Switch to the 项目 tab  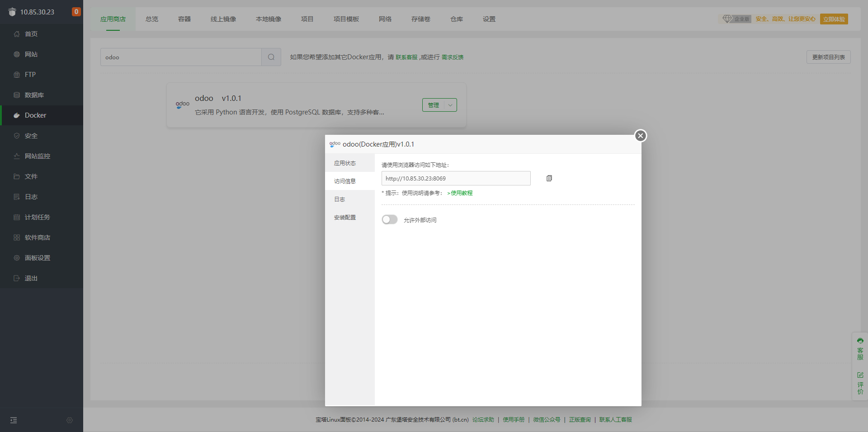[x=307, y=19]
